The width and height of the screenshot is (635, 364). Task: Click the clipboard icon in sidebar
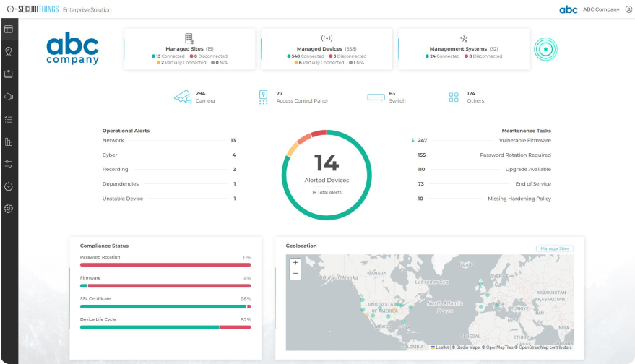pyautogui.click(x=9, y=74)
